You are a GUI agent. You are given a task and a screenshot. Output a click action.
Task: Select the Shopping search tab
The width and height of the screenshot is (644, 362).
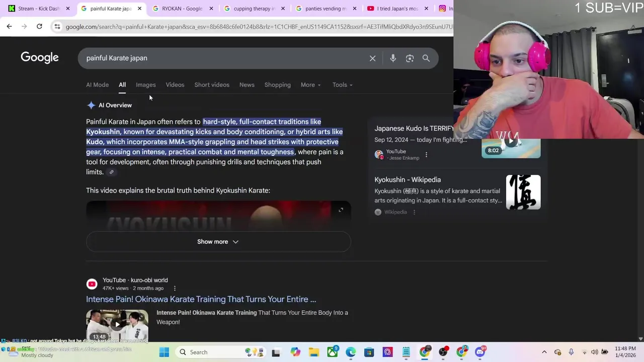point(278,85)
